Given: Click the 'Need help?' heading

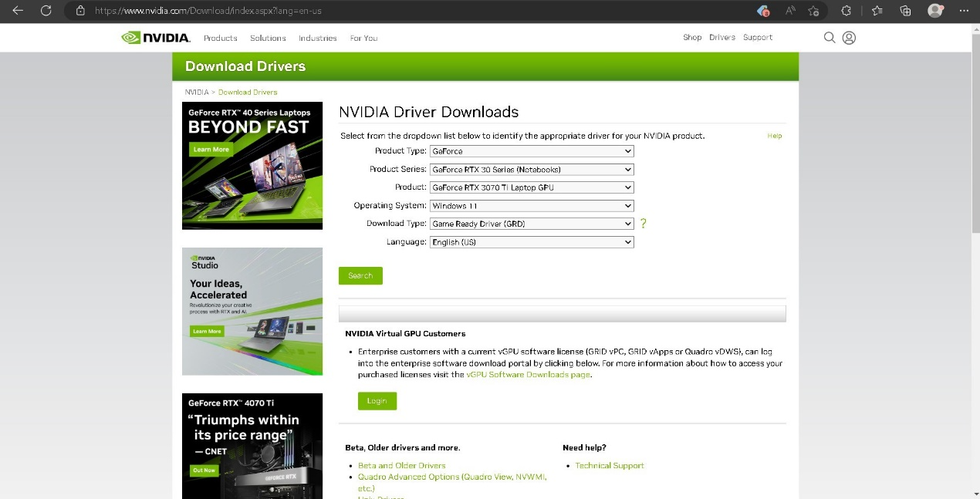Looking at the screenshot, I should [584, 448].
